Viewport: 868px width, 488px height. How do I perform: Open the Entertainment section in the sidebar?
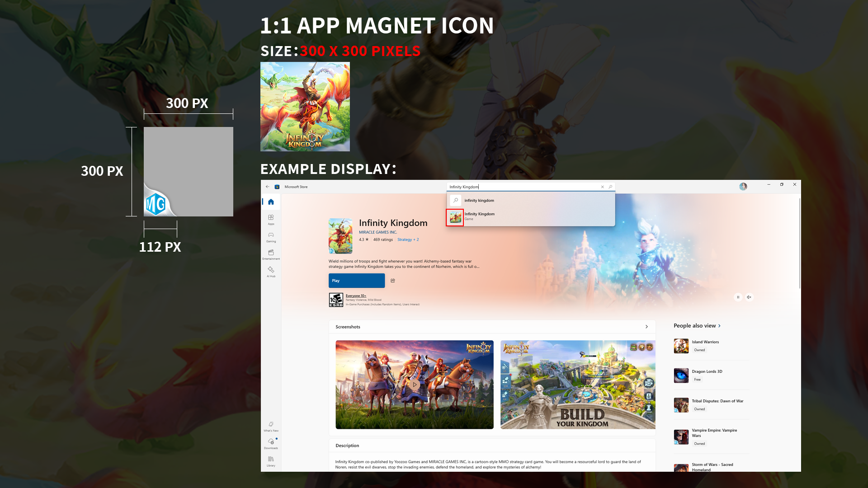coord(271,254)
